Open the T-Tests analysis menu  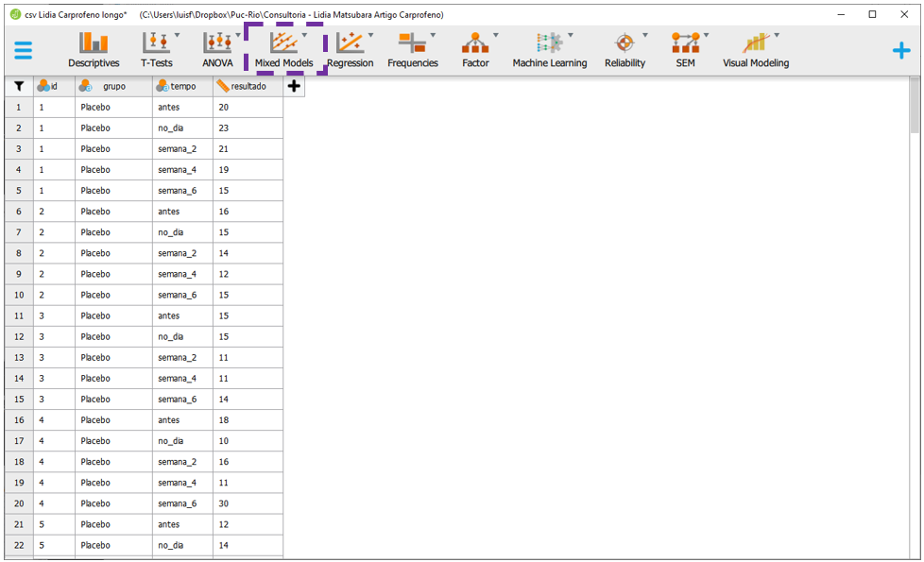[157, 51]
